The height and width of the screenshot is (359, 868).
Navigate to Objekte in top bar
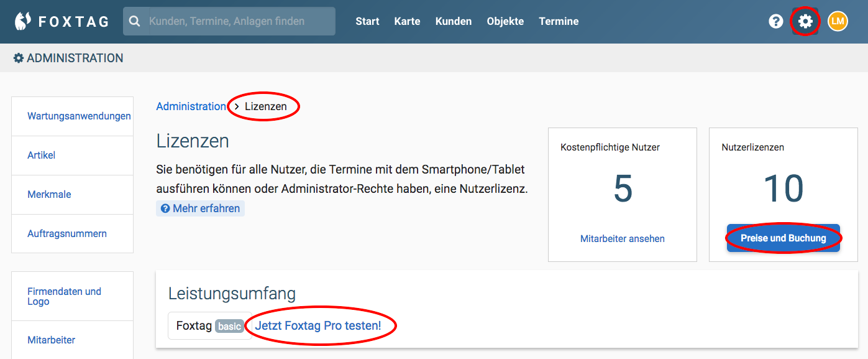[505, 21]
